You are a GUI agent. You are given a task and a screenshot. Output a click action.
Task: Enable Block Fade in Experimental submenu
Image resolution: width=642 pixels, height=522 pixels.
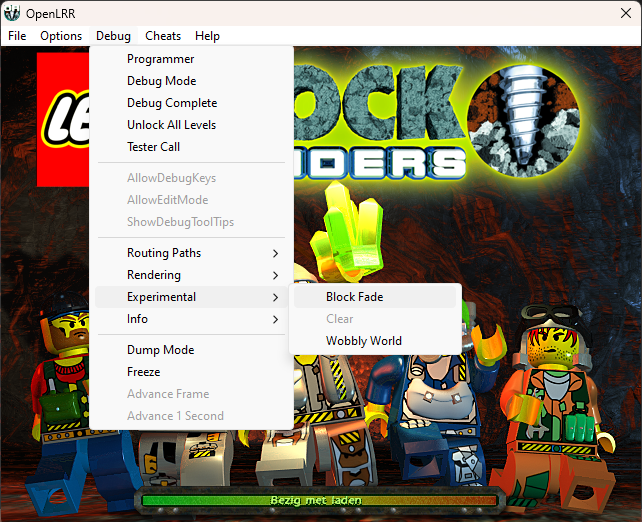(354, 297)
